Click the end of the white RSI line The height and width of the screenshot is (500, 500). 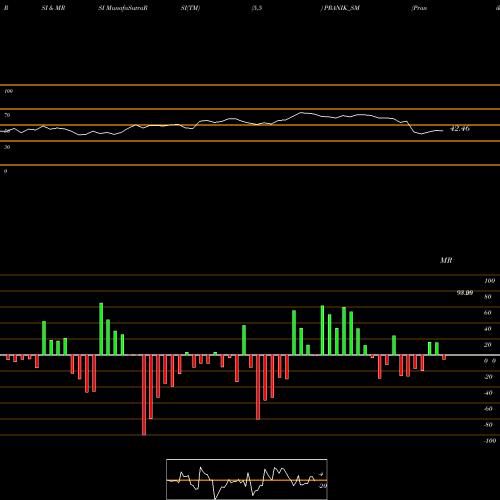pyautogui.click(x=442, y=131)
